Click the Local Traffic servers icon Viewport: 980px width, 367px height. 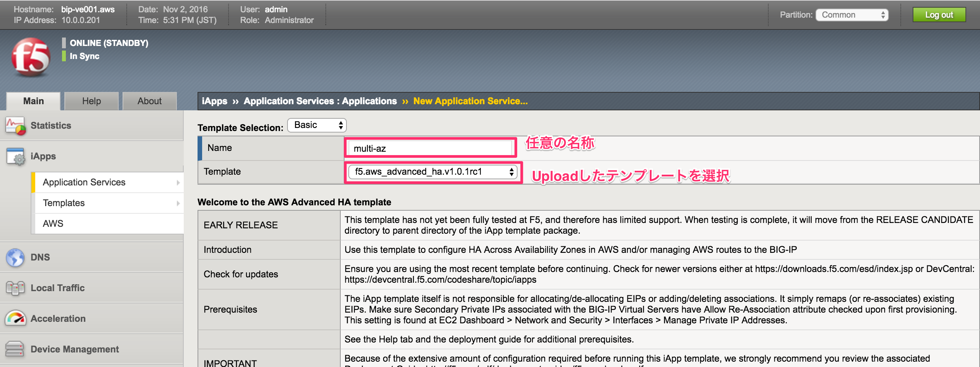click(15, 288)
